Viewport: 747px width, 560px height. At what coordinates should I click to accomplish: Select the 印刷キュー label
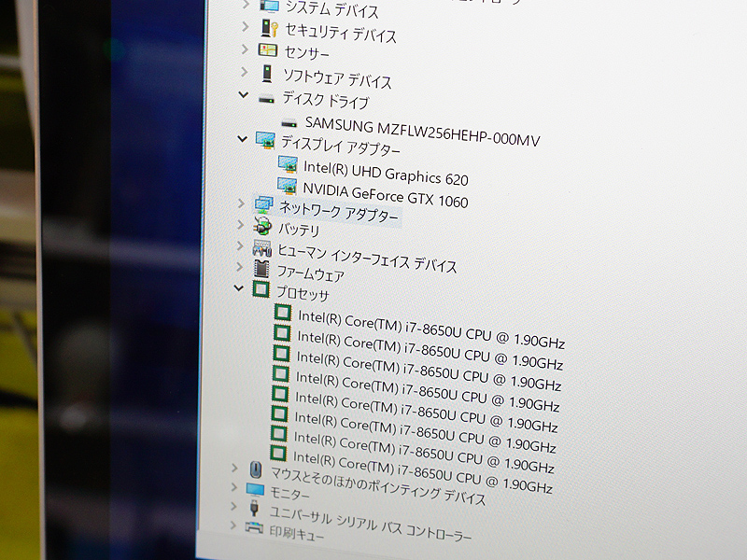coord(296,532)
